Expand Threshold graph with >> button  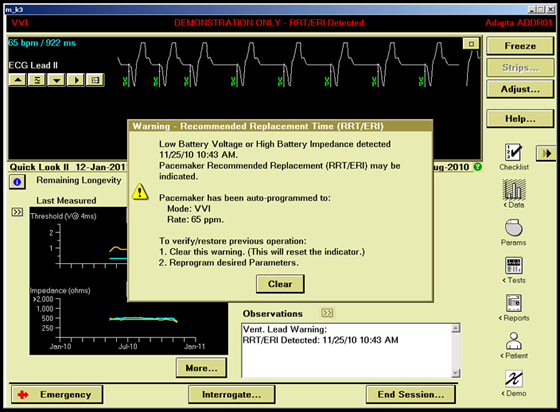coord(17,212)
